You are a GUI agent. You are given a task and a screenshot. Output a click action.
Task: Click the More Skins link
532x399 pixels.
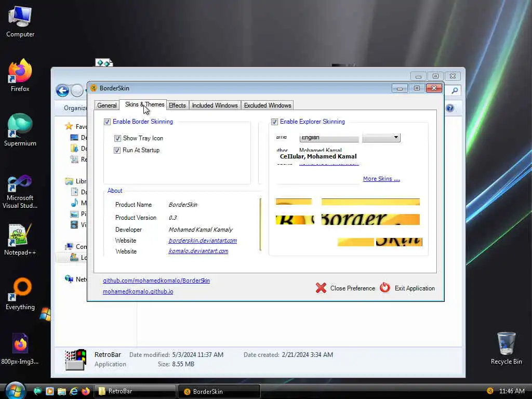coord(381,179)
